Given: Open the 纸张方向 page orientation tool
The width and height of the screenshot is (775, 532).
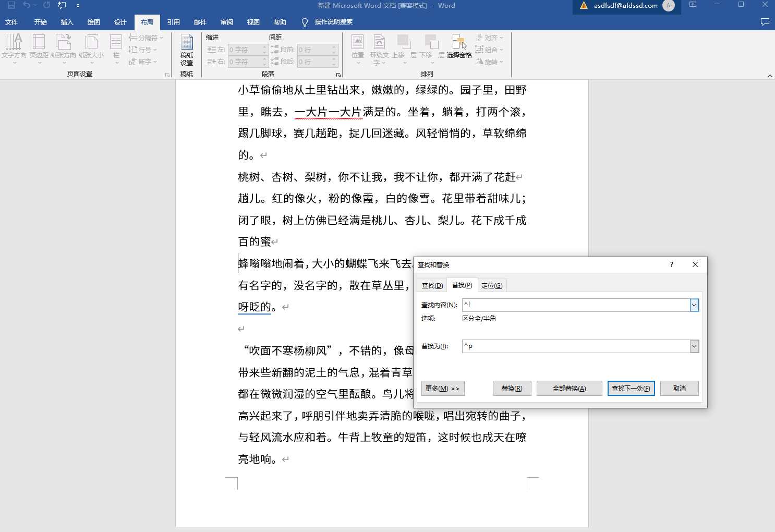Looking at the screenshot, I should coord(64,49).
